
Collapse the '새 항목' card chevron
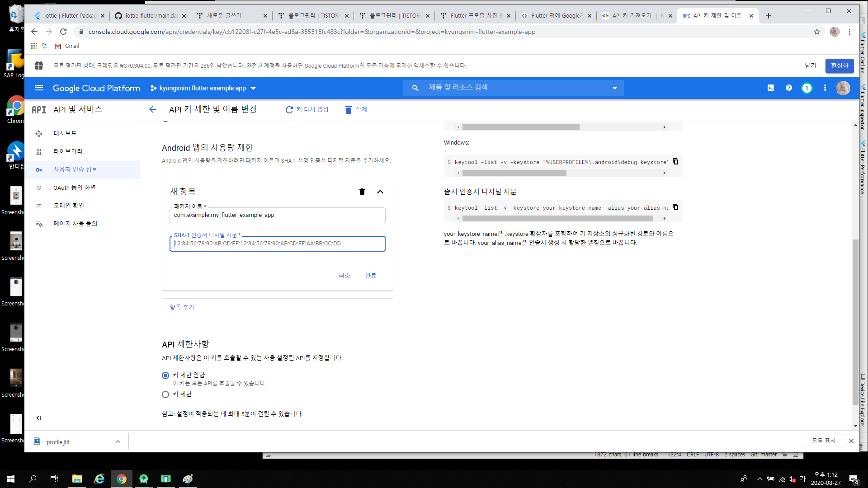point(380,192)
